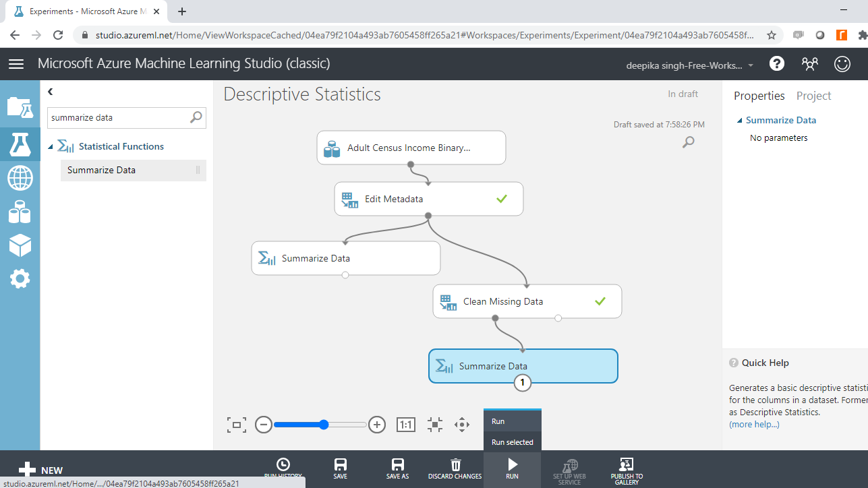Click the In draft status text
This screenshot has height=488, width=868.
(x=683, y=94)
